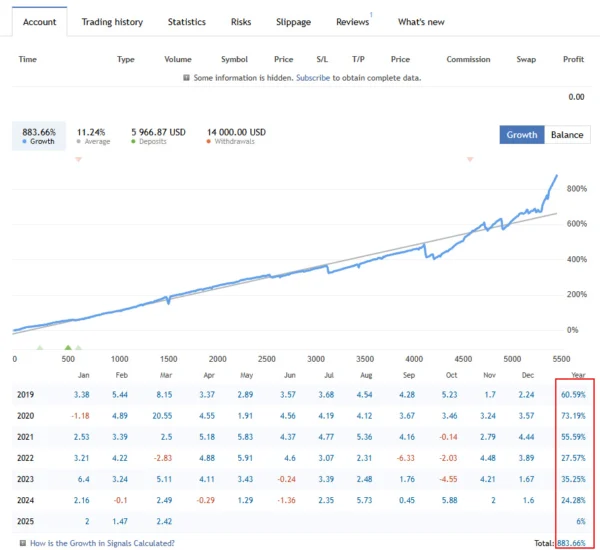
Task: Click the gray Average legend dot
Action: pos(79,141)
